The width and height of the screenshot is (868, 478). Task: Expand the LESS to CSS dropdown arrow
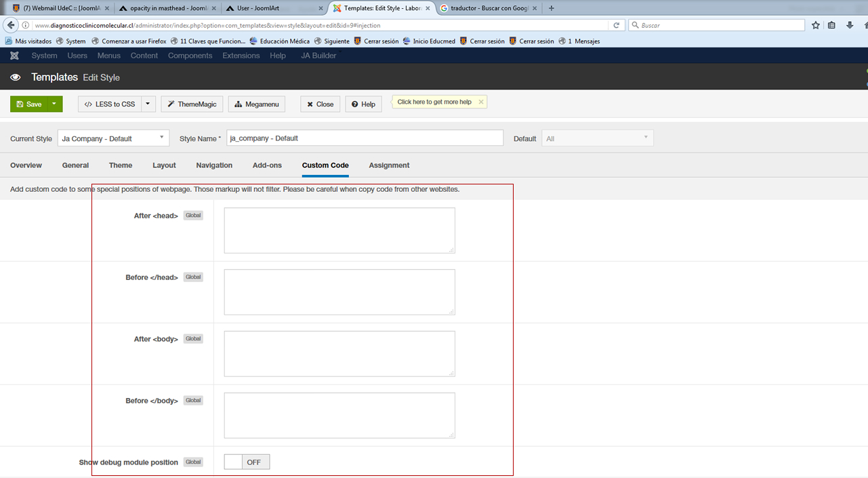148,104
